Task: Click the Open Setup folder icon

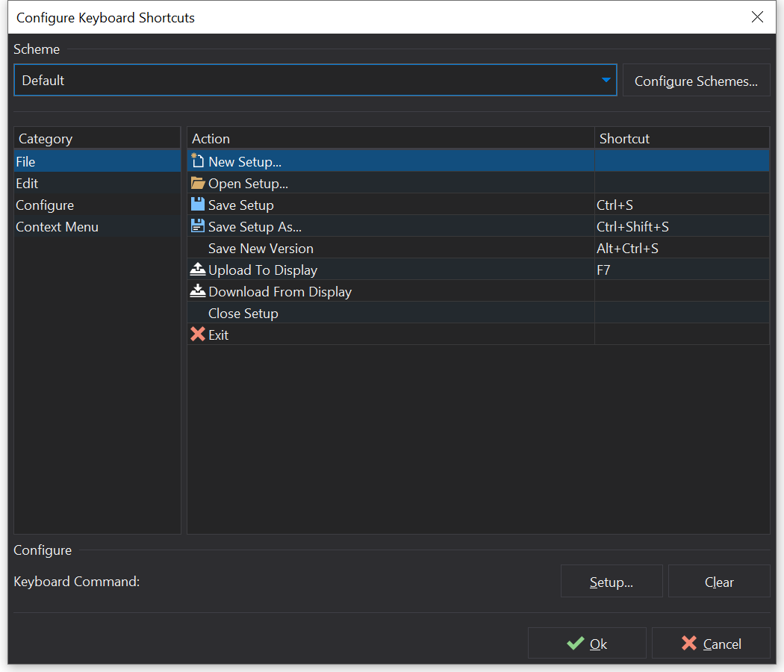Action: tap(198, 183)
